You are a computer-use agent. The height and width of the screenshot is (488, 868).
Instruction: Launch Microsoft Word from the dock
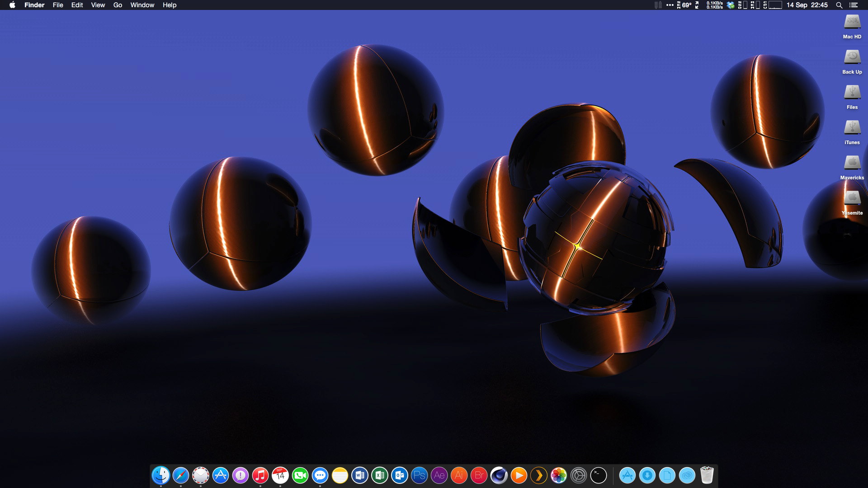point(360,475)
